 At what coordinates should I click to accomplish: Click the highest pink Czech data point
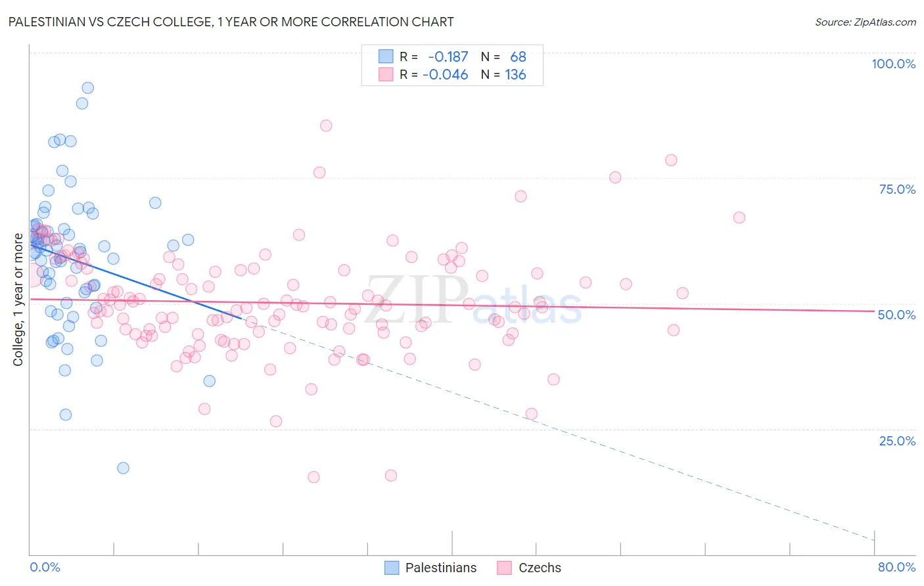(326, 125)
